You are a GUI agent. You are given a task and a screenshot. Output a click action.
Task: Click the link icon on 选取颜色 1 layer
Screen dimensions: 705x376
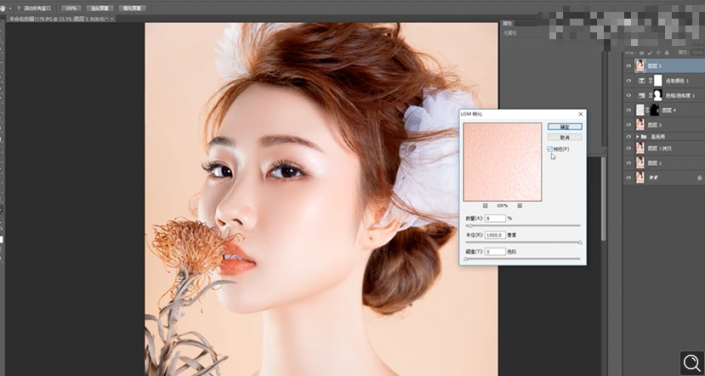coord(650,81)
